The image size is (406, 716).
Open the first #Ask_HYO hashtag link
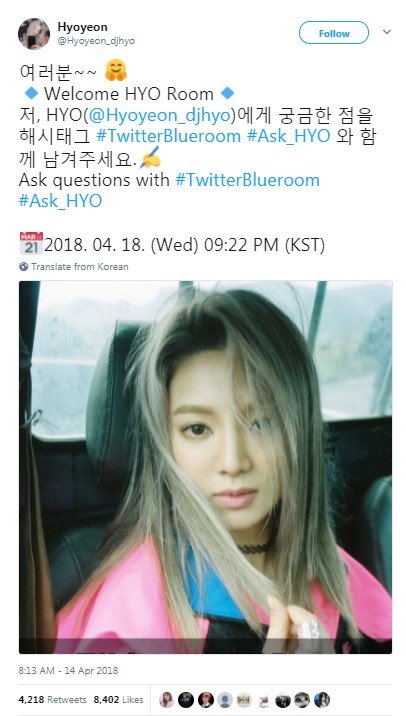(x=289, y=136)
